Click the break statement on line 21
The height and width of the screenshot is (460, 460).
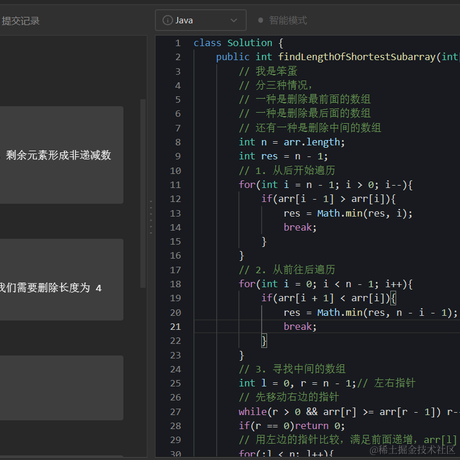pyautogui.click(x=300, y=326)
